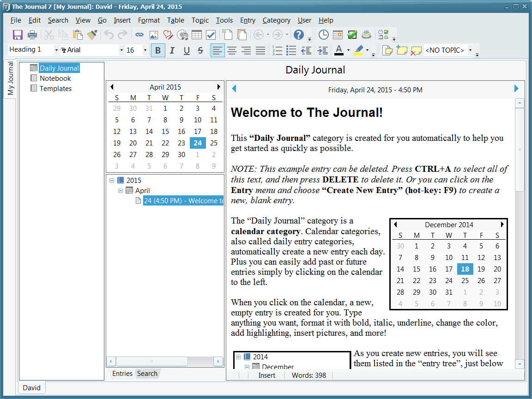Image resolution: width=532 pixels, height=399 pixels.
Task: Set align right paragraph alignment
Action: tap(246, 50)
